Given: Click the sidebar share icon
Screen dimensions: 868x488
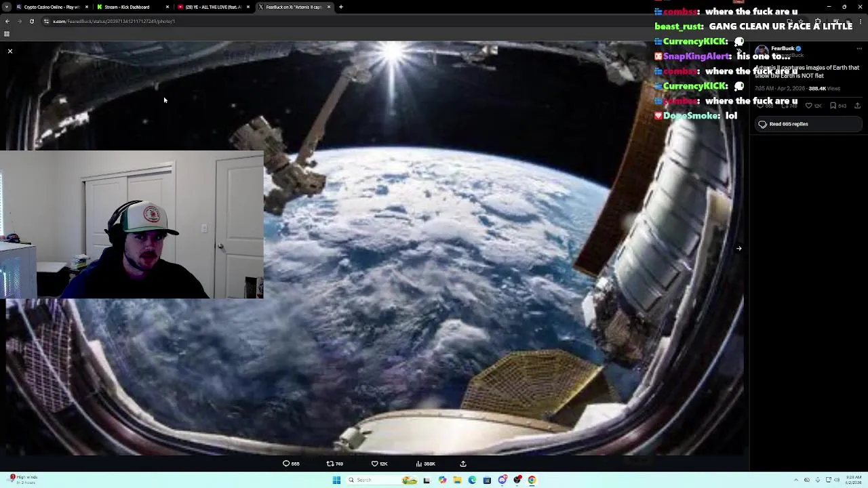Looking at the screenshot, I should click(857, 106).
